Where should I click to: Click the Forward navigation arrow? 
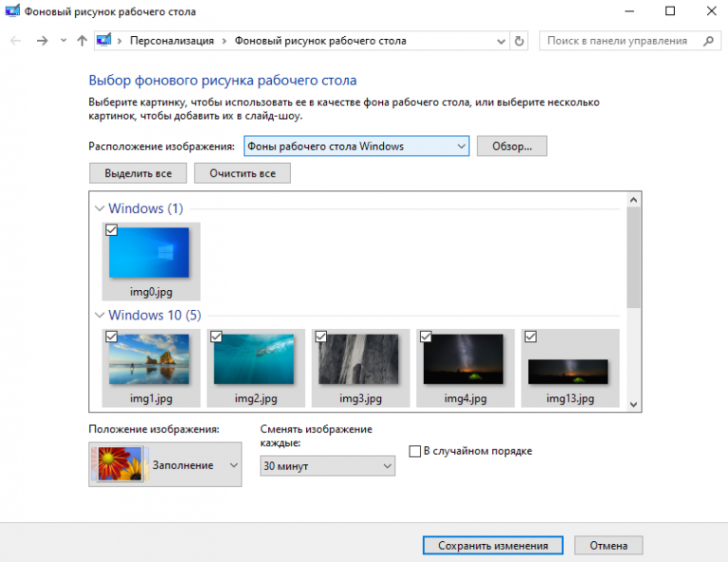(x=42, y=41)
